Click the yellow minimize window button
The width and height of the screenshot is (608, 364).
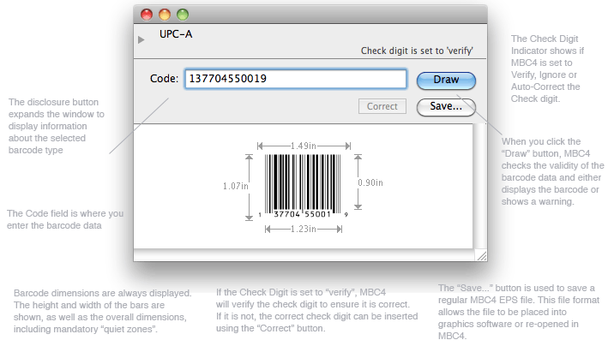point(165,15)
